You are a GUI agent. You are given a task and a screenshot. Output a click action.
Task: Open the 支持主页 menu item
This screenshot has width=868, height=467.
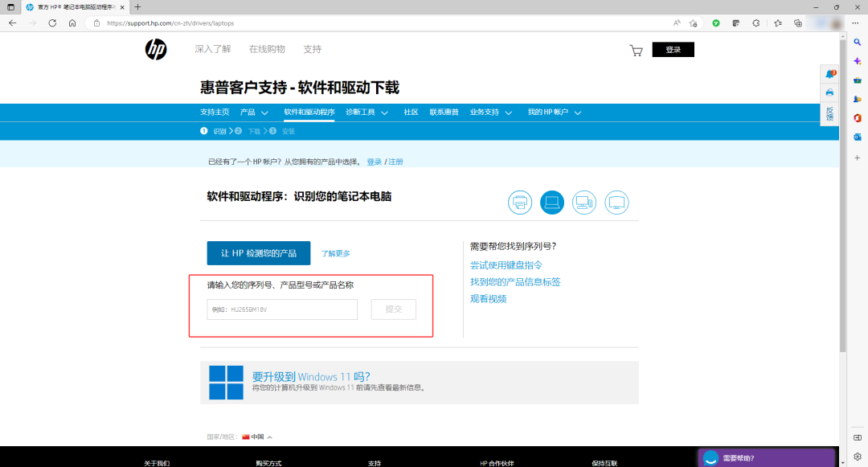215,113
